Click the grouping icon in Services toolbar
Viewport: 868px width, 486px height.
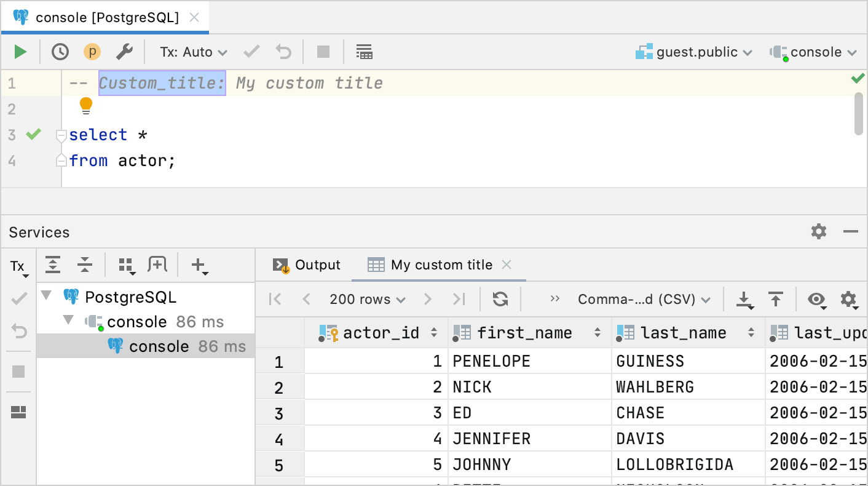click(126, 265)
